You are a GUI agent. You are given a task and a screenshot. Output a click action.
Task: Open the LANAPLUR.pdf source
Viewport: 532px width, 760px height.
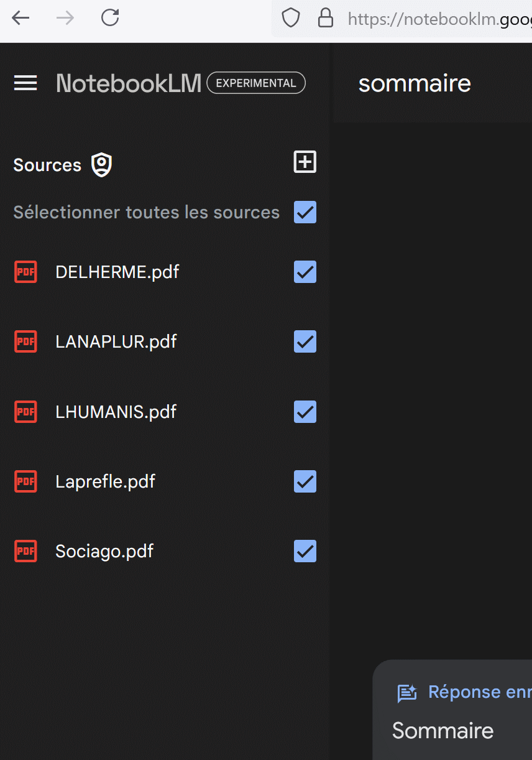116,341
